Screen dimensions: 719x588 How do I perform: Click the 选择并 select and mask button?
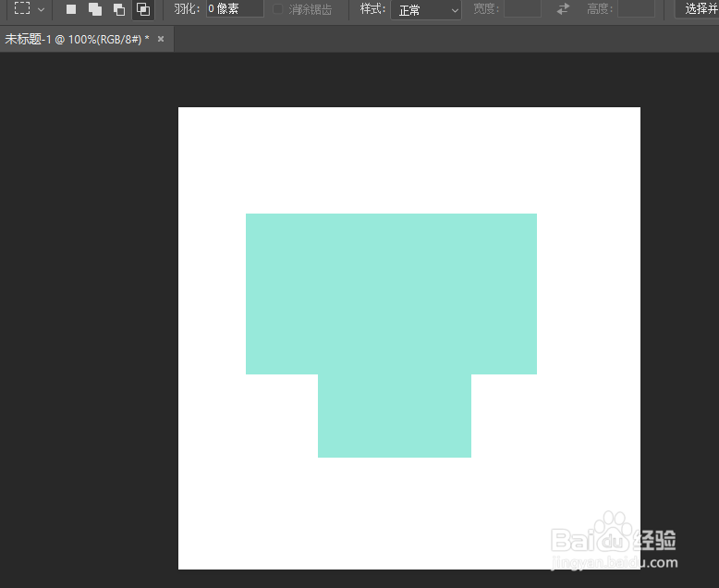697,8
